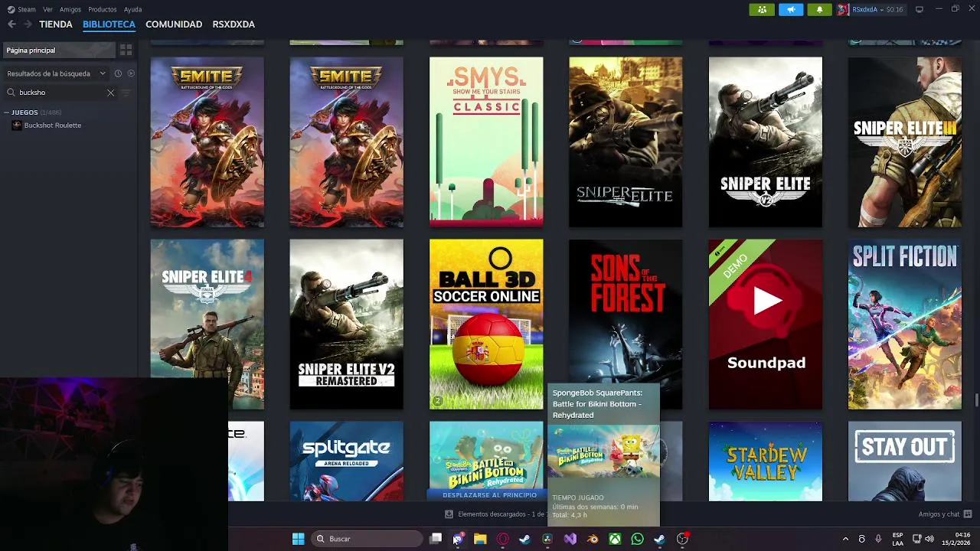Open the Ball 3D Soccer Online cover
The width and height of the screenshot is (980, 551).
(x=486, y=324)
